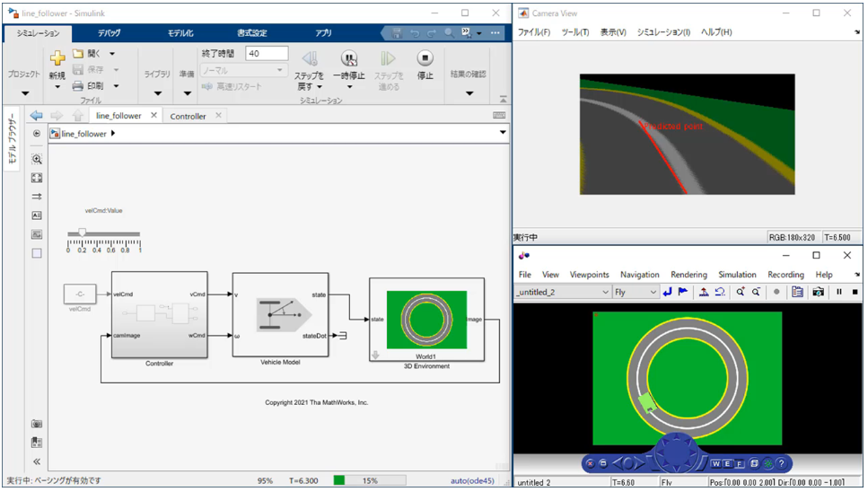This screenshot has width=868, height=492.
Task: Click the keyboard shortcuts icon above the canvas
Action: click(x=499, y=115)
